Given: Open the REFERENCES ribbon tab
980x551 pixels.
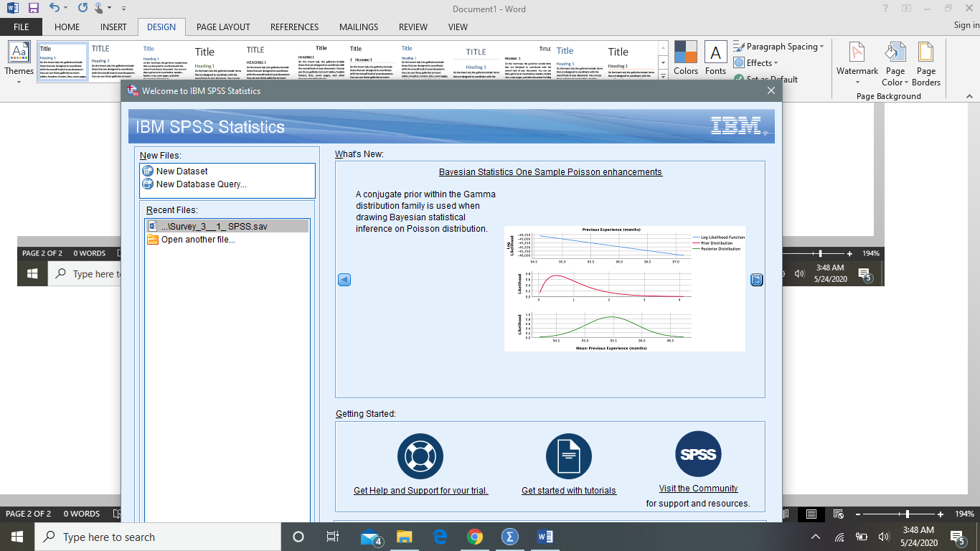Looking at the screenshot, I should pyautogui.click(x=294, y=27).
